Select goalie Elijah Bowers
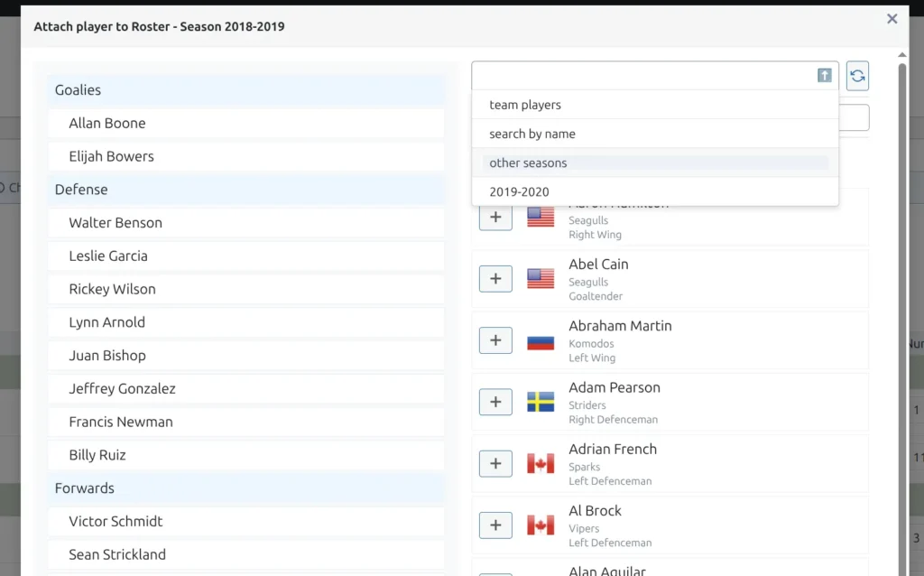 pos(246,156)
